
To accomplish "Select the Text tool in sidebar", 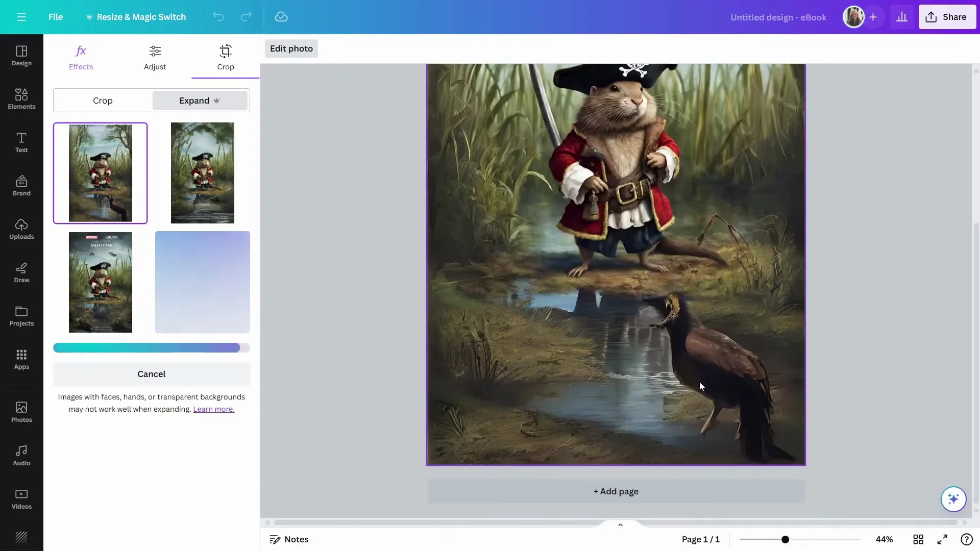I will (x=21, y=142).
